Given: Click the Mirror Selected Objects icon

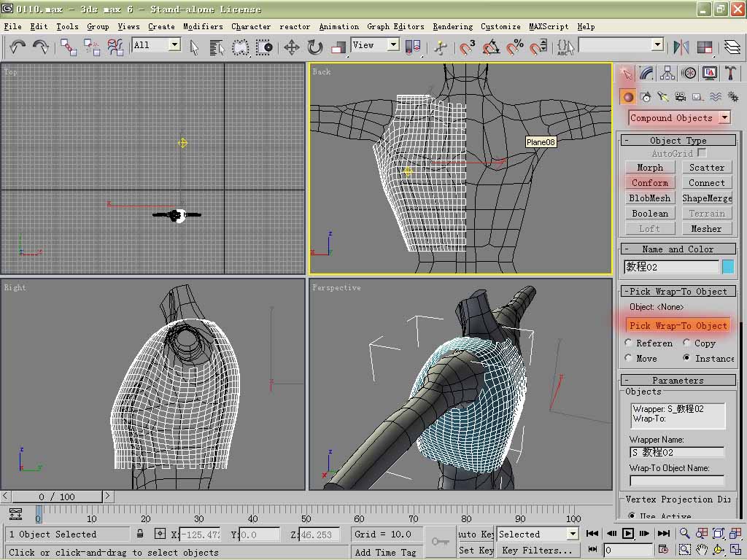Looking at the screenshot, I should pyautogui.click(x=681, y=47).
